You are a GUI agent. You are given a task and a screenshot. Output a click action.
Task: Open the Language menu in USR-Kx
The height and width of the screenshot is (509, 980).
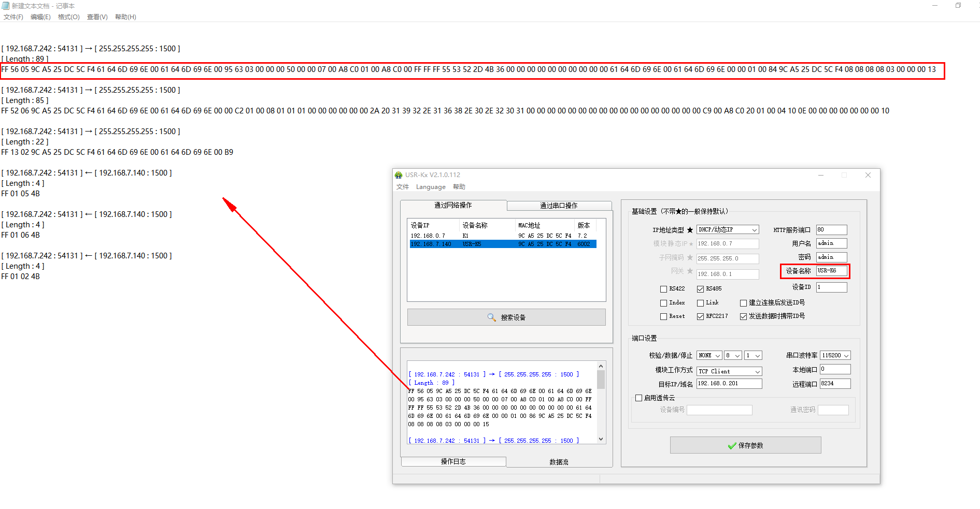[x=430, y=187]
